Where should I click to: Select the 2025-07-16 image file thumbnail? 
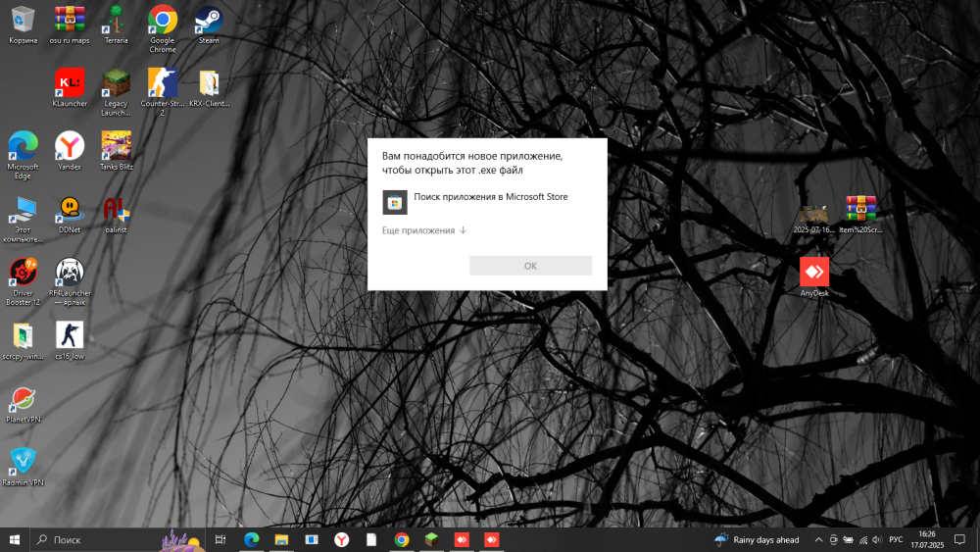pos(813,219)
